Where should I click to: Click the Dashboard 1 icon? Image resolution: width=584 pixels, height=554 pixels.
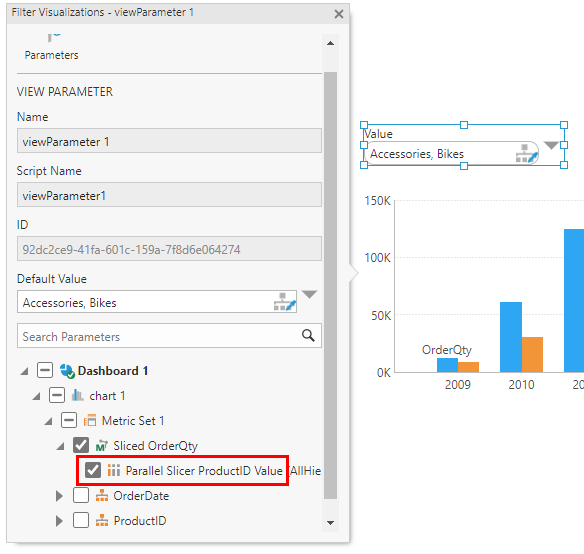tap(67, 371)
